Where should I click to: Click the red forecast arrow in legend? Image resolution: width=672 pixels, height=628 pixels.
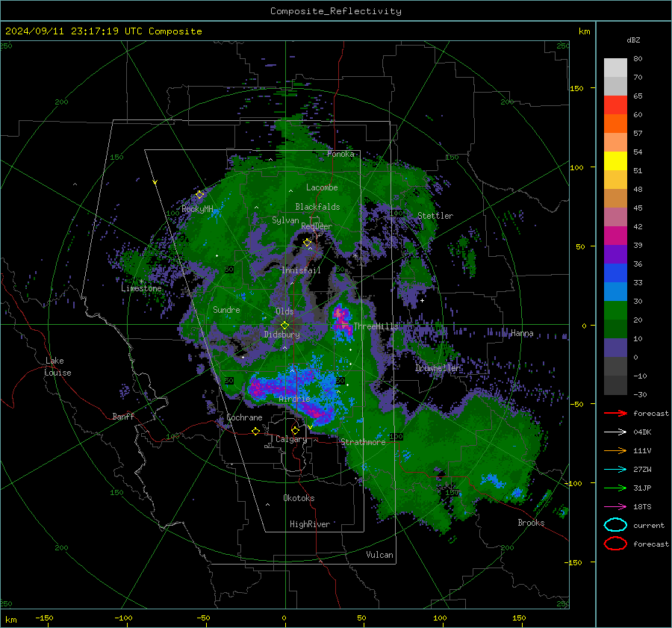point(615,413)
